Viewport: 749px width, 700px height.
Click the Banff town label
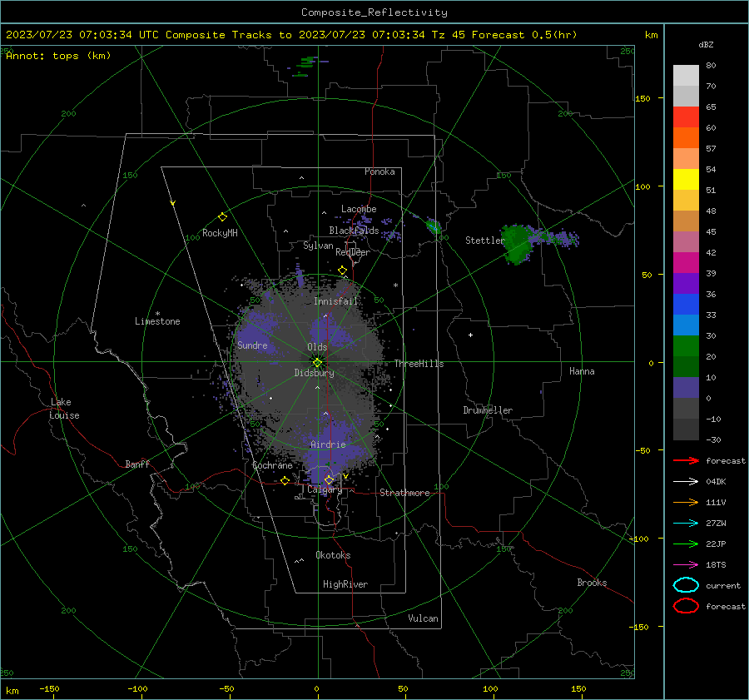tap(137, 464)
